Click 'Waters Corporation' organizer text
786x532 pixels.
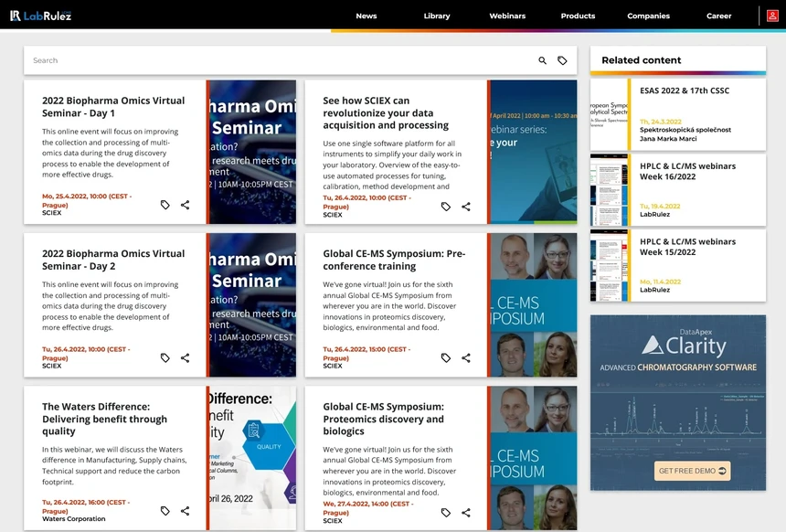click(74, 519)
